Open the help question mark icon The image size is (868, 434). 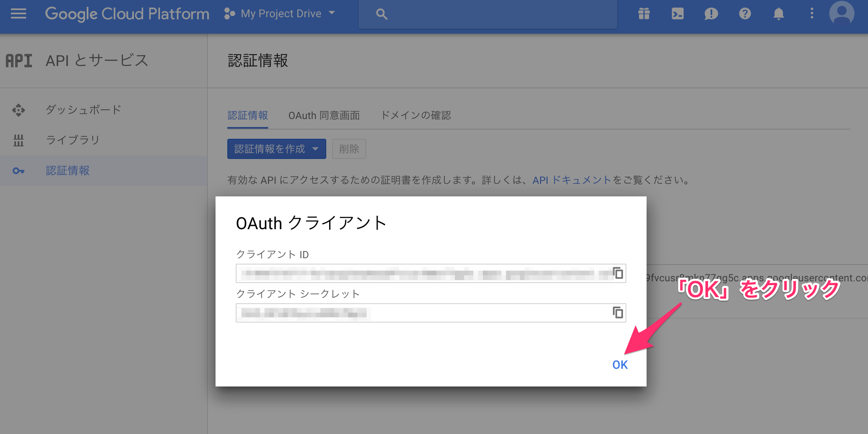pos(745,14)
